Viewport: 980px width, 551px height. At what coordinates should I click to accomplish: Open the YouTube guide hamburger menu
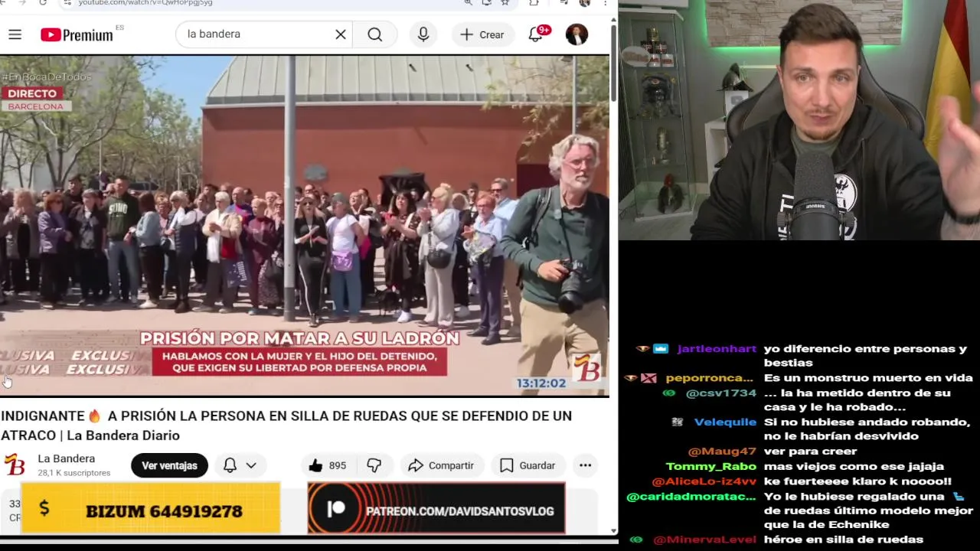coord(15,34)
